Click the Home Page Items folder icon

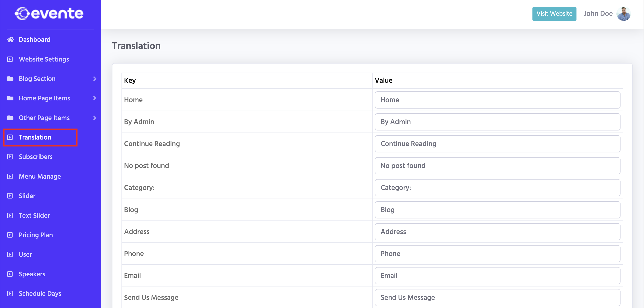[10, 98]
